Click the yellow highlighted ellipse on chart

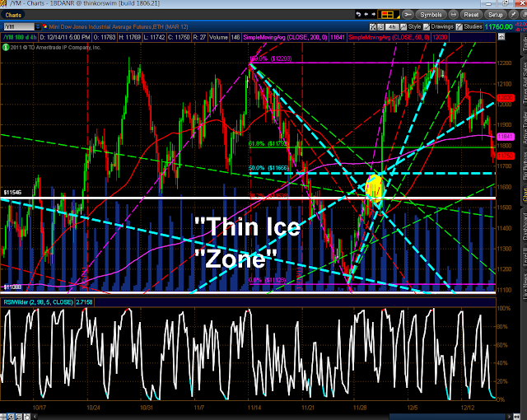pyautogui.click(x=375, y=188)
